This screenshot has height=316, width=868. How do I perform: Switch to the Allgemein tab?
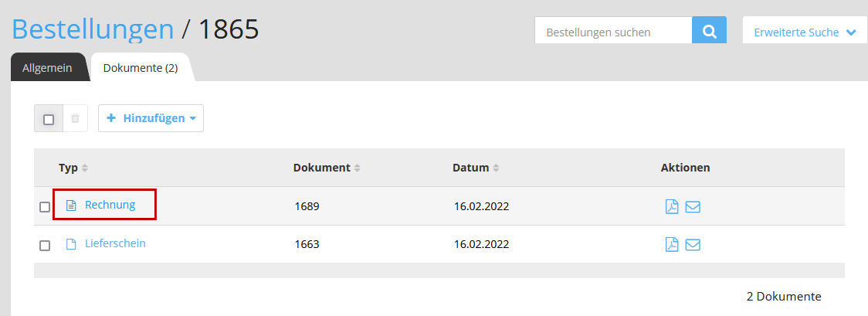47,68
